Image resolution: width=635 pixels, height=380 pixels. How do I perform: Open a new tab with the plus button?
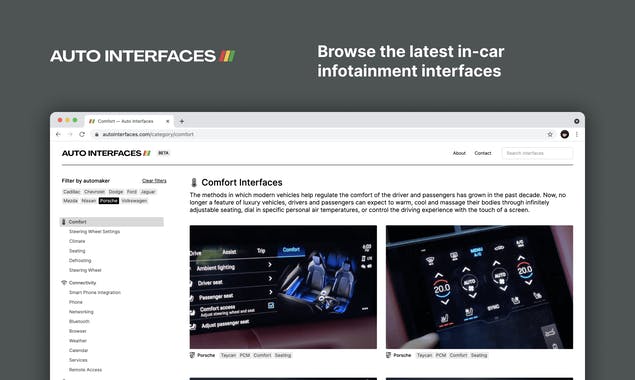(x=182, y=121)
